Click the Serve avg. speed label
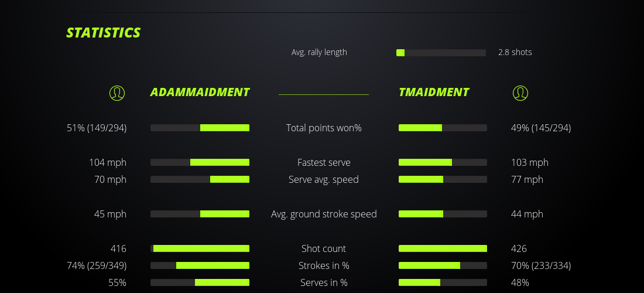Image resolution: width=644 pixels, height=293 pixels. [324, 179]
